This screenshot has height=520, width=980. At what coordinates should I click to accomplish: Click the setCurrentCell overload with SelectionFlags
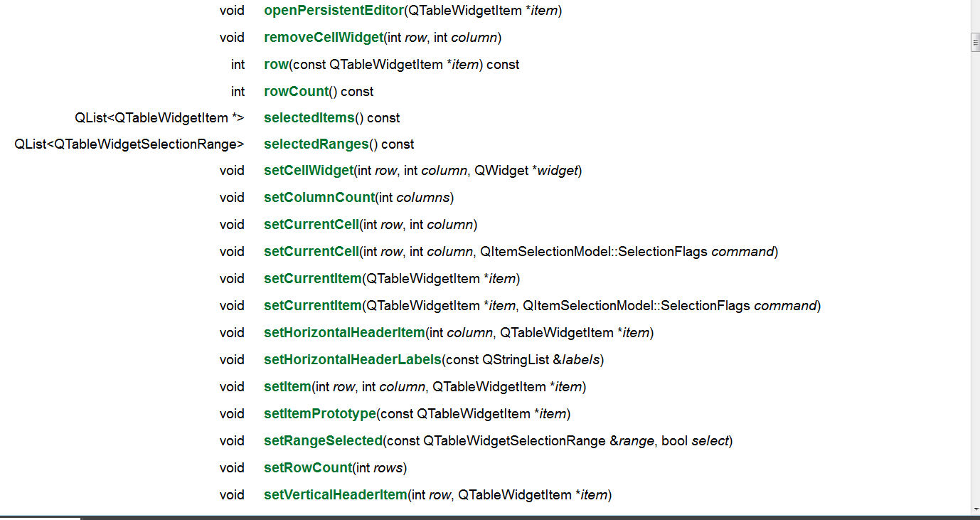(311, 251)
